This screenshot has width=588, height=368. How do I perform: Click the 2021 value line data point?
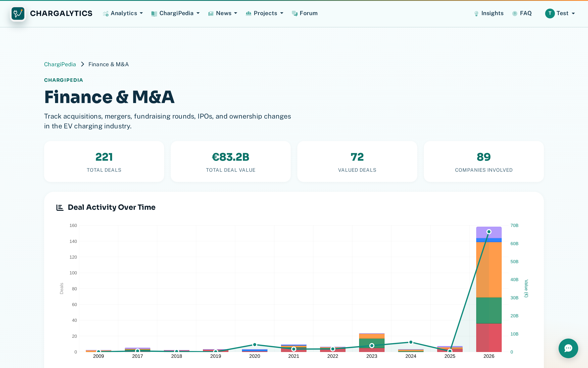point(294,349)
